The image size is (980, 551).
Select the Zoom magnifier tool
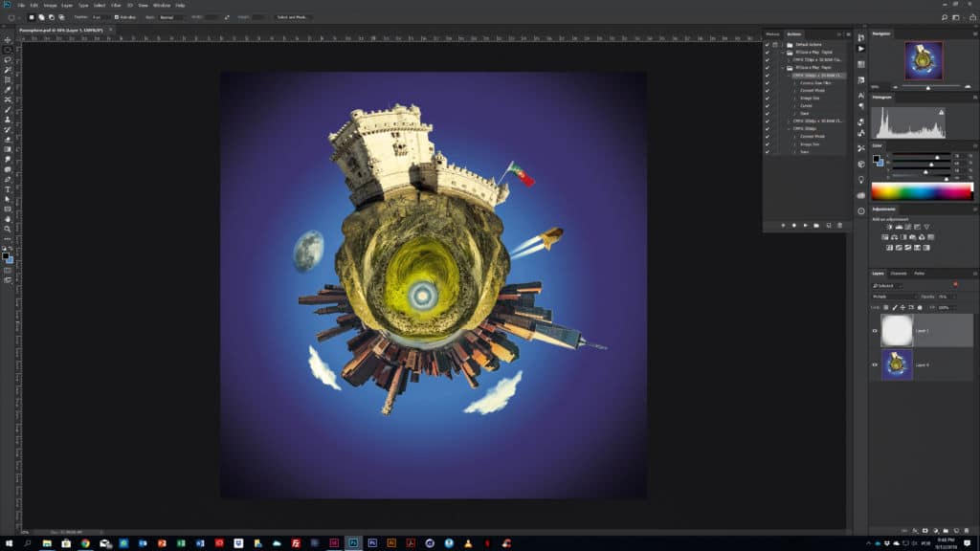pyautogui.click(x=8, y=229)
